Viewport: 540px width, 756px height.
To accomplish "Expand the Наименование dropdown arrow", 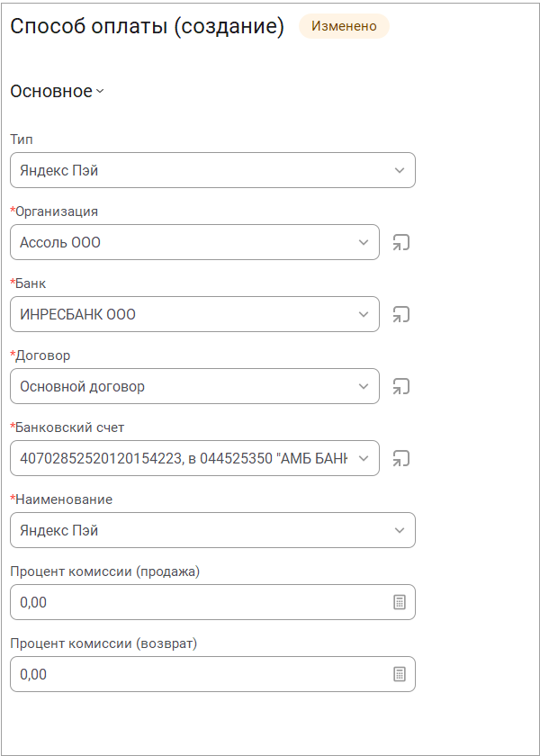I will point(400,530).
